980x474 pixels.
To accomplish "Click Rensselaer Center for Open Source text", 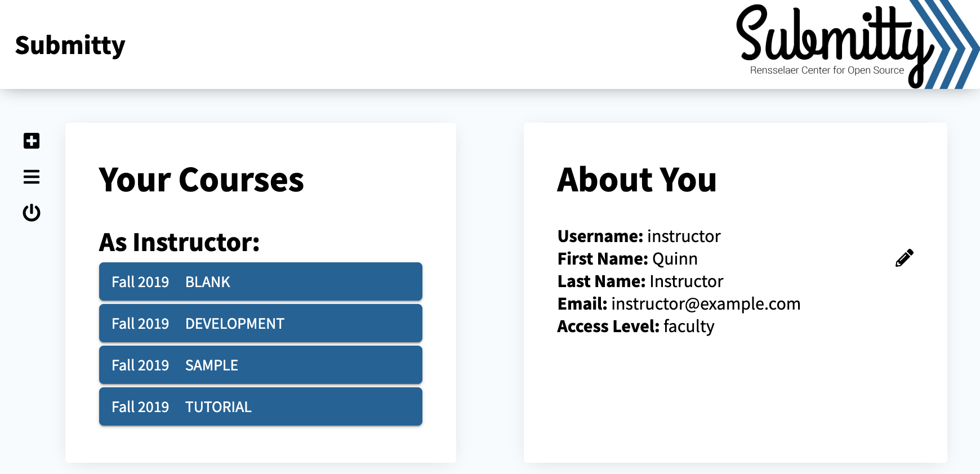I will 827,70.
